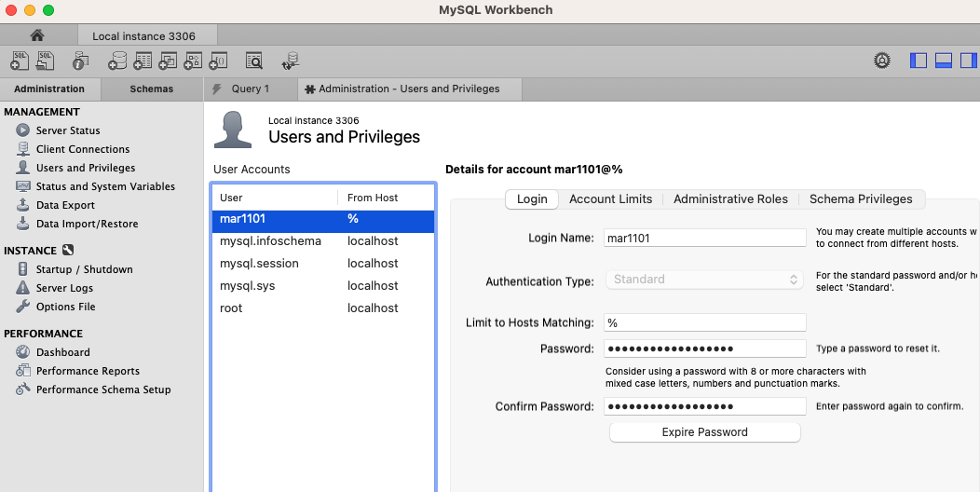Select the root user row
The image size is (980, 492).
(323, 308)
